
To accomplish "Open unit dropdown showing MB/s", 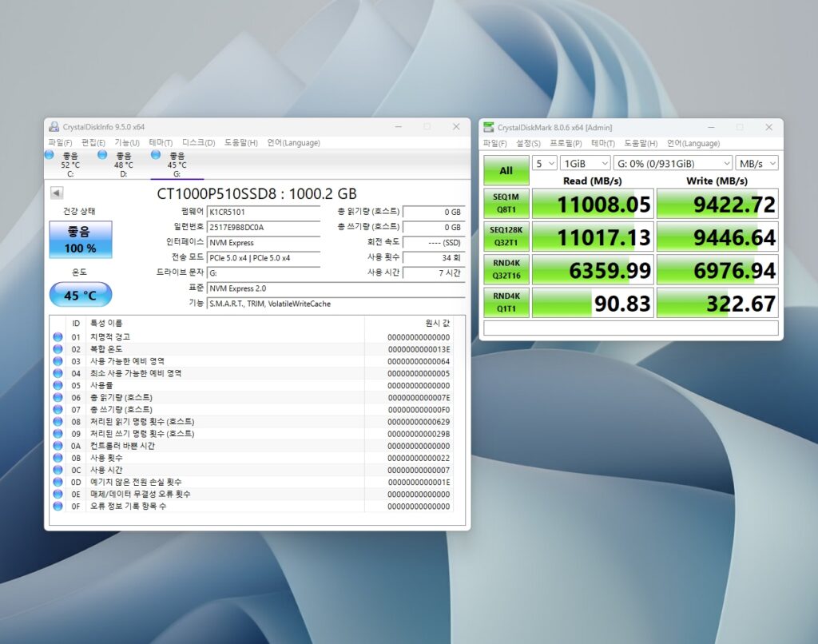I will click(757, 163).
